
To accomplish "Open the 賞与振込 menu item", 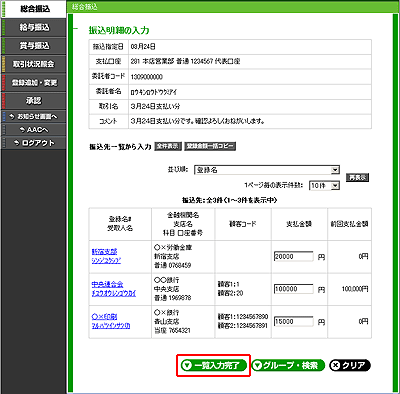I will [34, 46].
